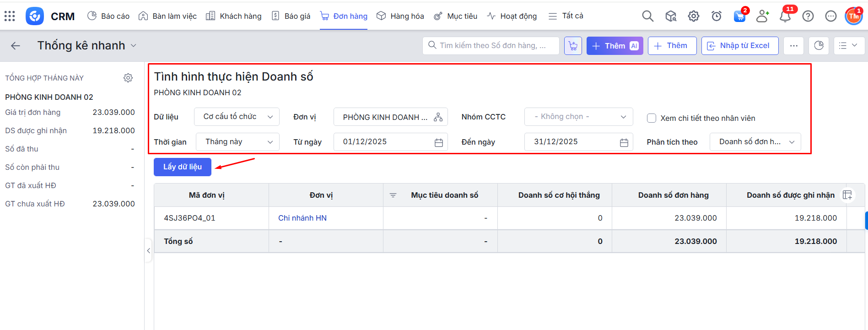Screen dimensions: 868x330
Task: Go to the Báo cáo menu
Action: 108,16
